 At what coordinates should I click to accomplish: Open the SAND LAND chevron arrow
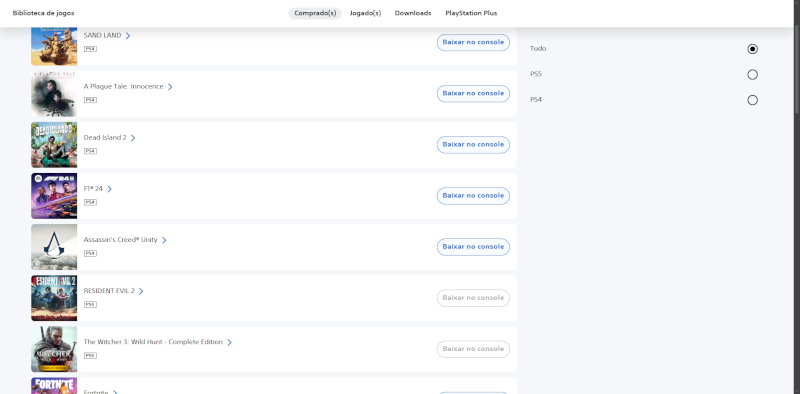(128, 36)
